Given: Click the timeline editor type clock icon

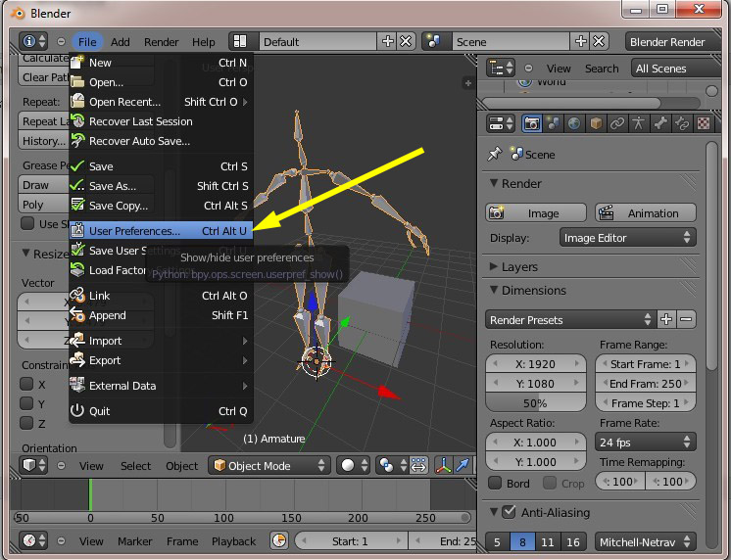Looking at the screenshot, I should coord(33,540).
